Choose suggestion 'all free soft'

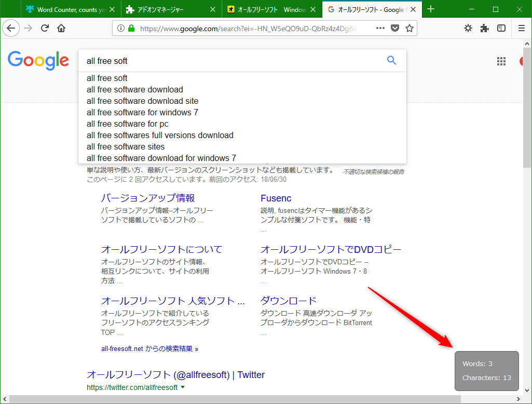tap(242, 78)
